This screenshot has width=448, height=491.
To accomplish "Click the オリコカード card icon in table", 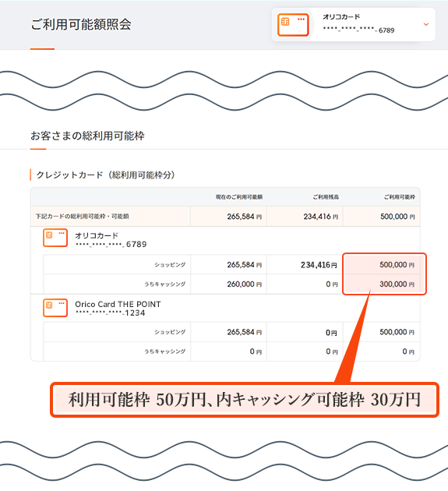I will point(55,238).
